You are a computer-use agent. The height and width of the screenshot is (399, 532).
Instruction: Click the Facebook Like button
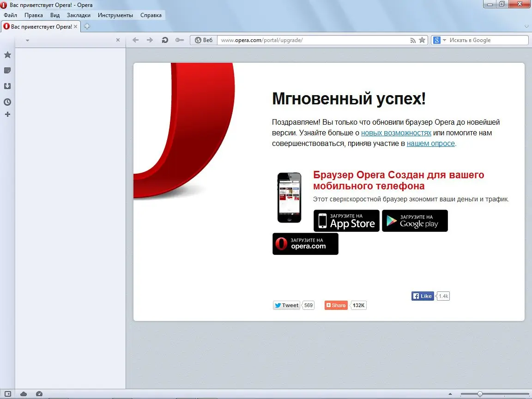click(423, 296)
